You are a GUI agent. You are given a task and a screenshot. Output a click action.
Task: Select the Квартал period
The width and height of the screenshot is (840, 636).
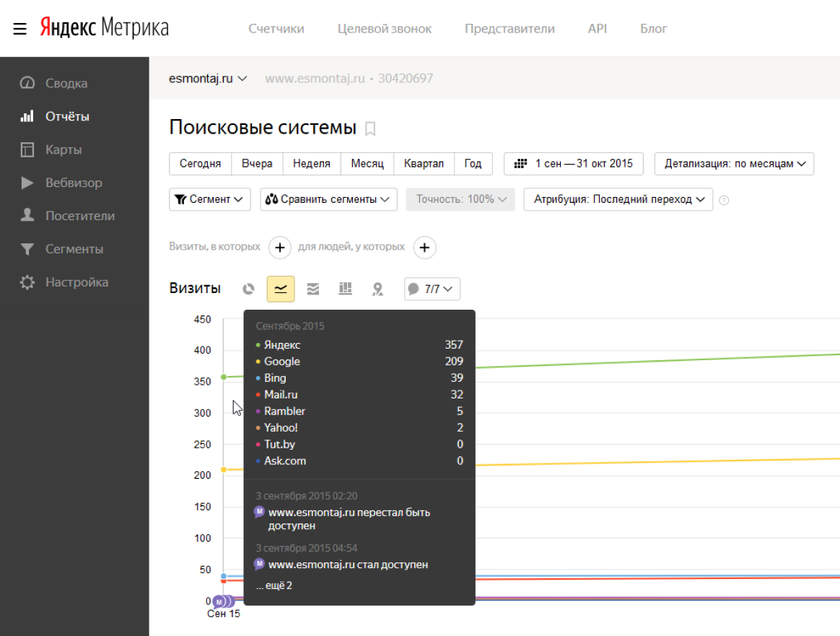click(424, 164)
